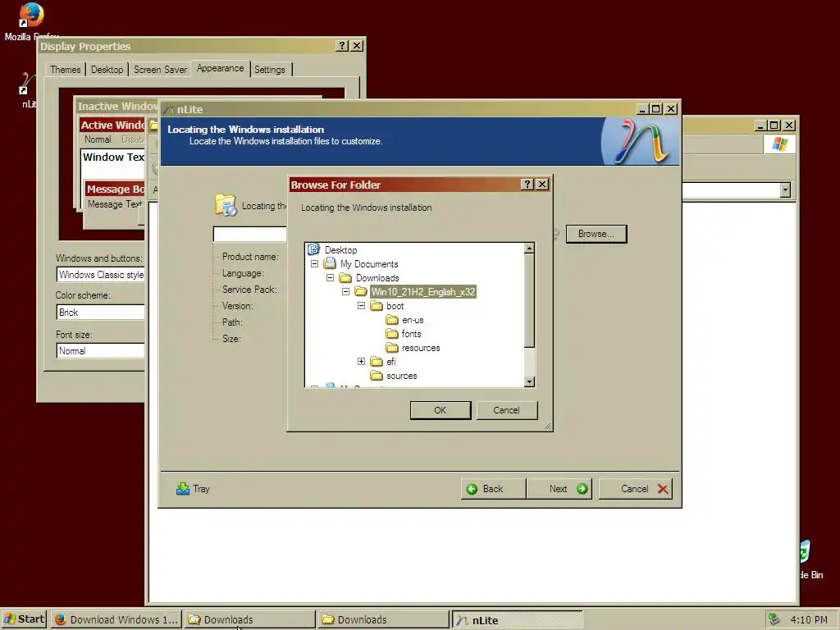Click the Desktop icon in folder tree

tap(313, 249)
